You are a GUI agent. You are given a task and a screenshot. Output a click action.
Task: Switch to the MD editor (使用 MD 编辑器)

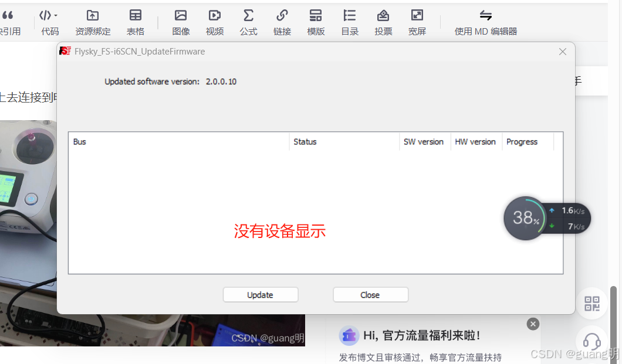(485, 22)
